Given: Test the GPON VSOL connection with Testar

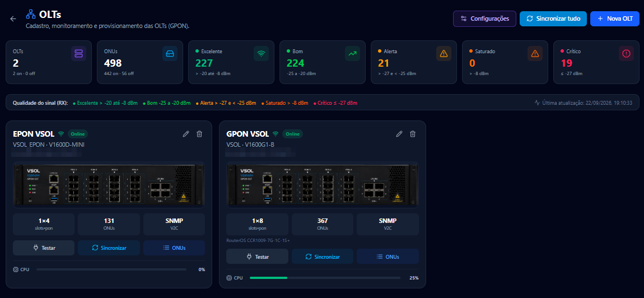Looking at the screenshot, I should 257,257.
